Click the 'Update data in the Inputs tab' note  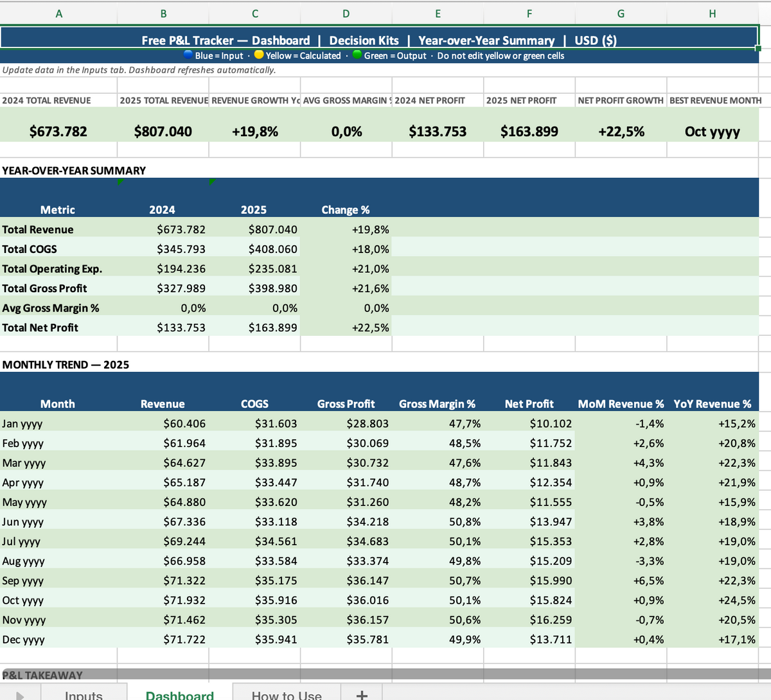139,69
